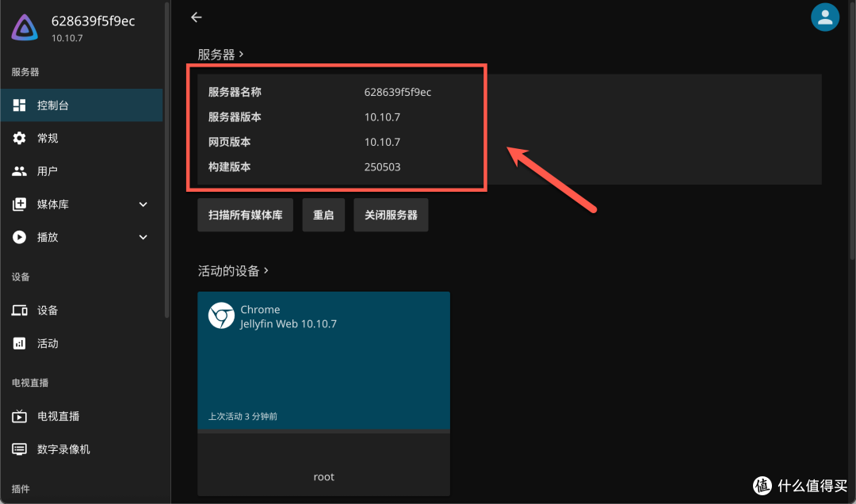The height and width of the screenshot is (504, 856).
Task: Click the back arrow icon
Action: (x=197, y=17)
